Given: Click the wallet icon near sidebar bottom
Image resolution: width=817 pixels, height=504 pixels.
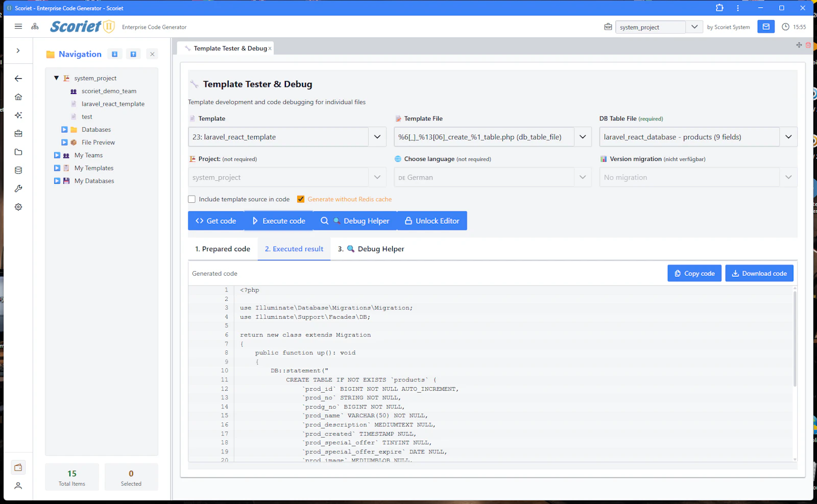Looking at the screenshot, I should point(18,467).
